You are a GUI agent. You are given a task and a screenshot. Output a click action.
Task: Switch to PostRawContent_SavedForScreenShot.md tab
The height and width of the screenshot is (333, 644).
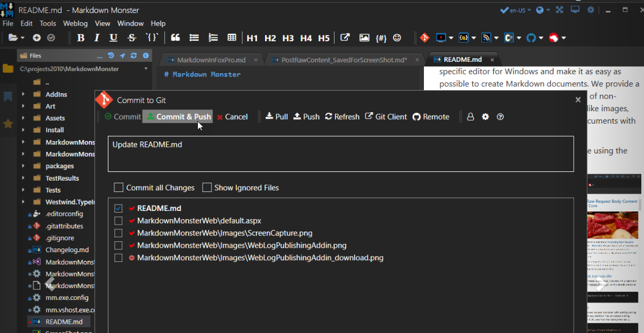pyautogui.click(x=344, y=60)
